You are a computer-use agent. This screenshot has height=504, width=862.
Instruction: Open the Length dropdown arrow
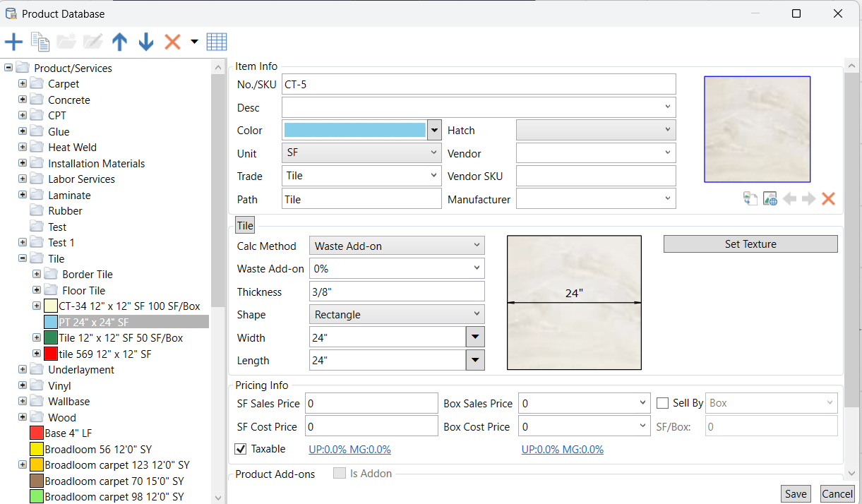point(475,360)
